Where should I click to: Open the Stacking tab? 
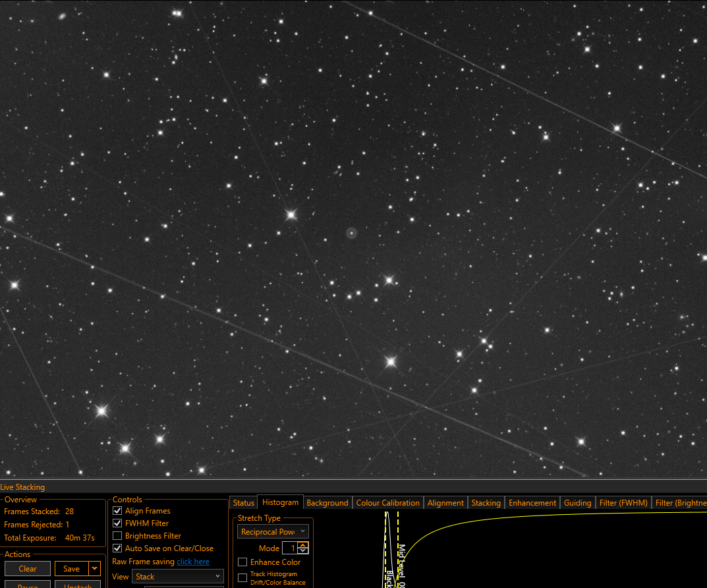(x=486, y=503)
